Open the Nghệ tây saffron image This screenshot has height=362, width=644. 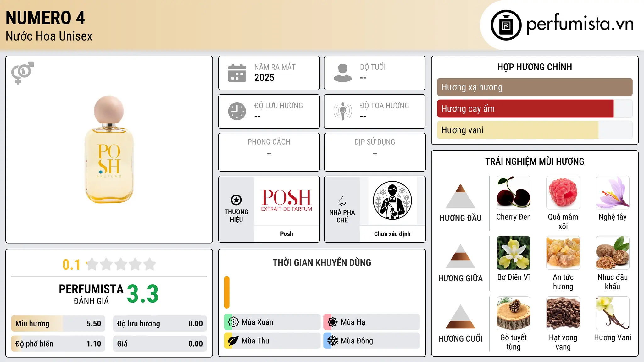point(613,193)
